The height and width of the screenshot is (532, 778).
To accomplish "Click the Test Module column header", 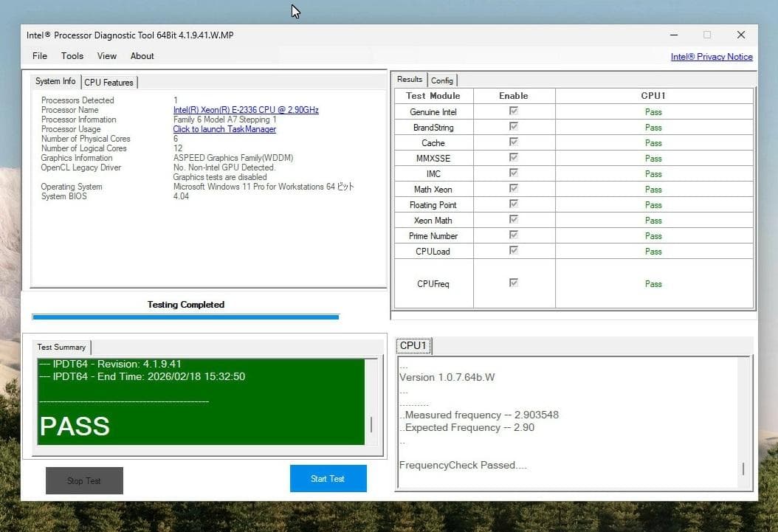I will pos(433,96).
